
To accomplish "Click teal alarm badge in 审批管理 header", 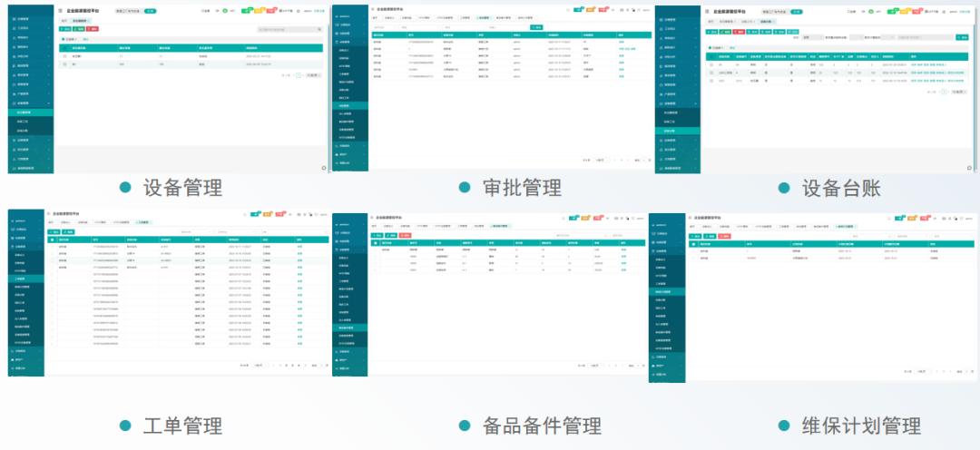I will pos(578,10).
